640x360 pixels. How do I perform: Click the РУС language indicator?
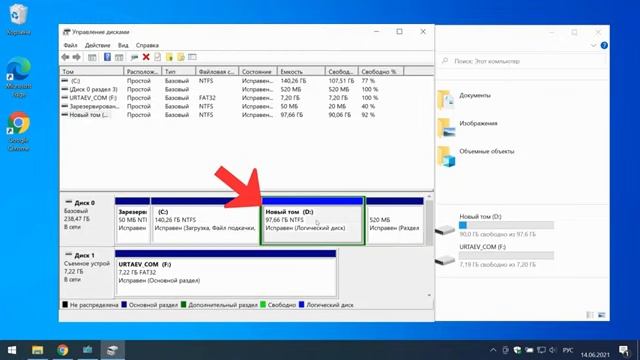tap(568, 350)
